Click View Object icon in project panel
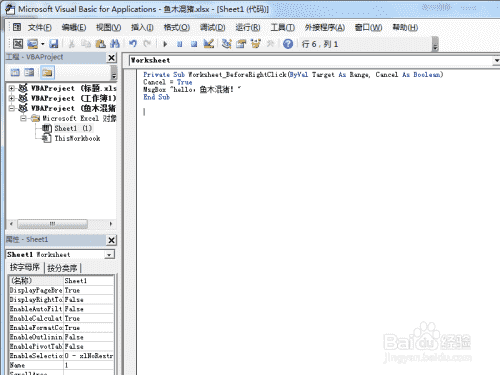The width and height of the screenshot is (500, 375). click(x=29, y=72)
